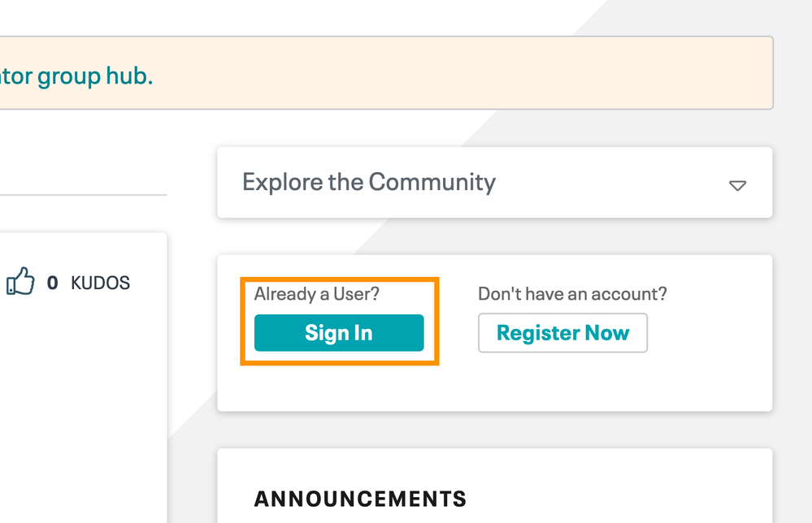812x523 pixels.
Task: Click the Register Now button
Action: [x=562, y=333]
